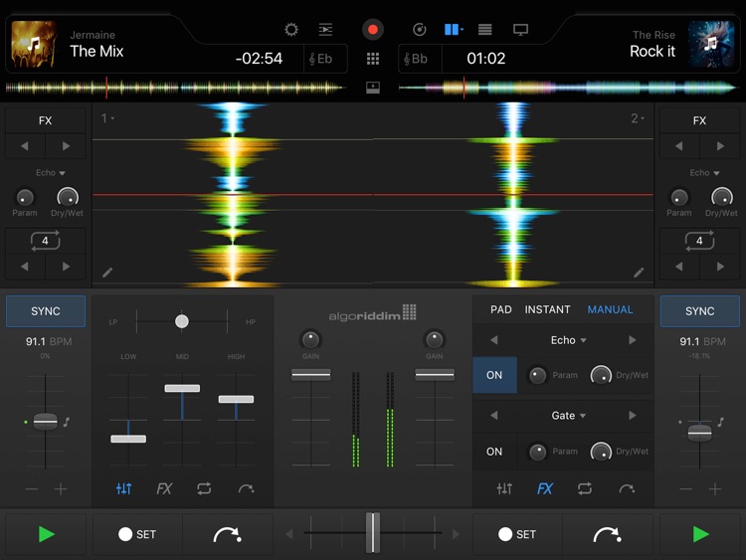This screenshot has width=746, height=560.
Task: Select the right deck loop icon
Action: (x=585, y=488)
